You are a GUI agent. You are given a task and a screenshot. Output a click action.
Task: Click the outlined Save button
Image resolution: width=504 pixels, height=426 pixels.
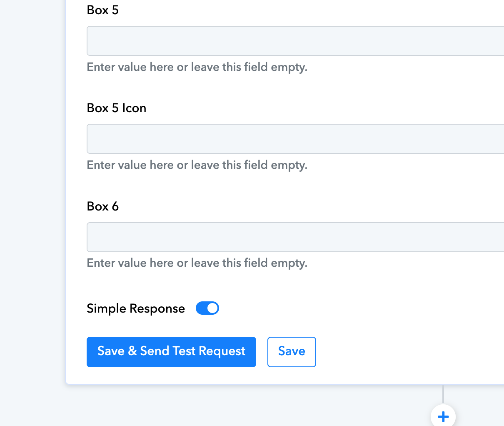[292, 352]
